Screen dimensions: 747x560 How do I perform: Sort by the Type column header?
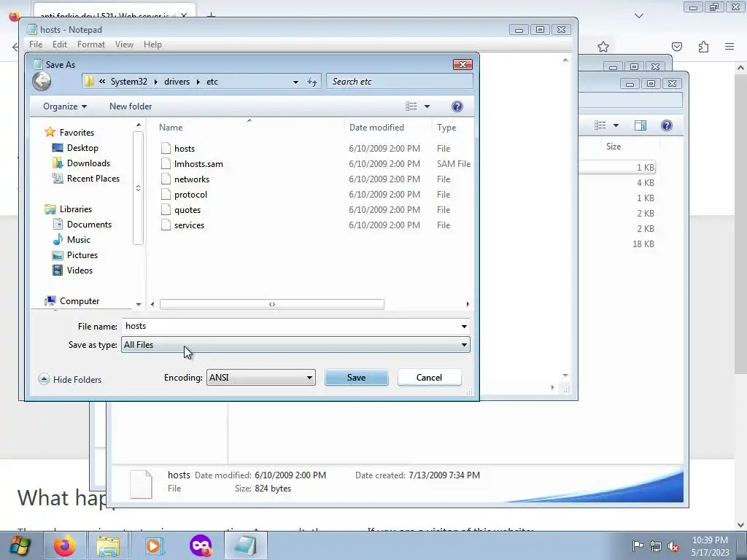[446, 128]
